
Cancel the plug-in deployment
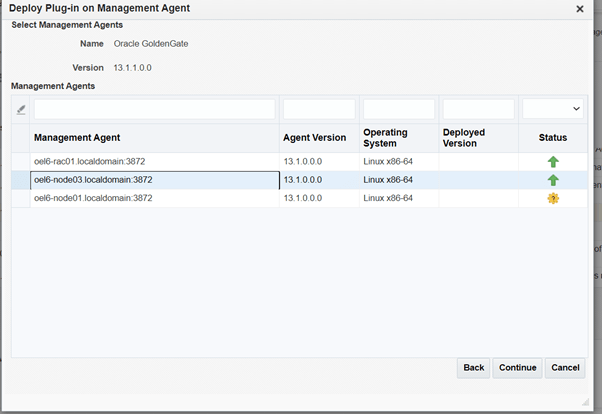565,368
